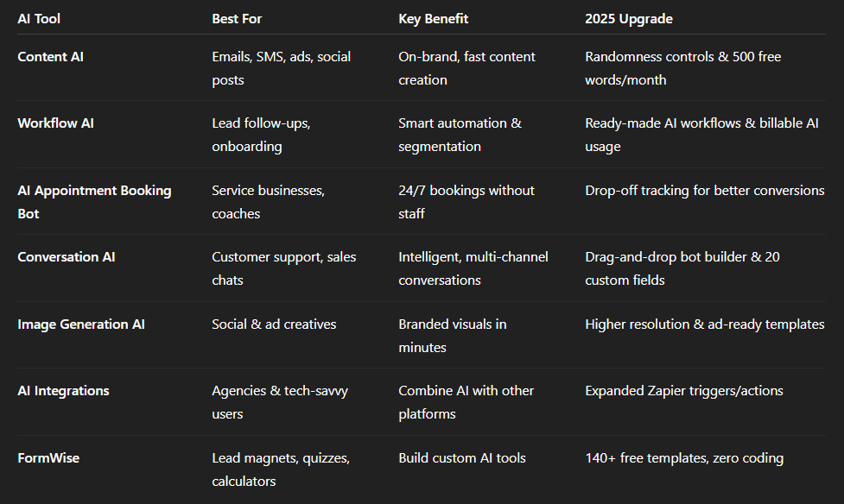Click the "Customer support, sales chats" cell
This screenshot has width=844, height=504.
coord(283,268)
